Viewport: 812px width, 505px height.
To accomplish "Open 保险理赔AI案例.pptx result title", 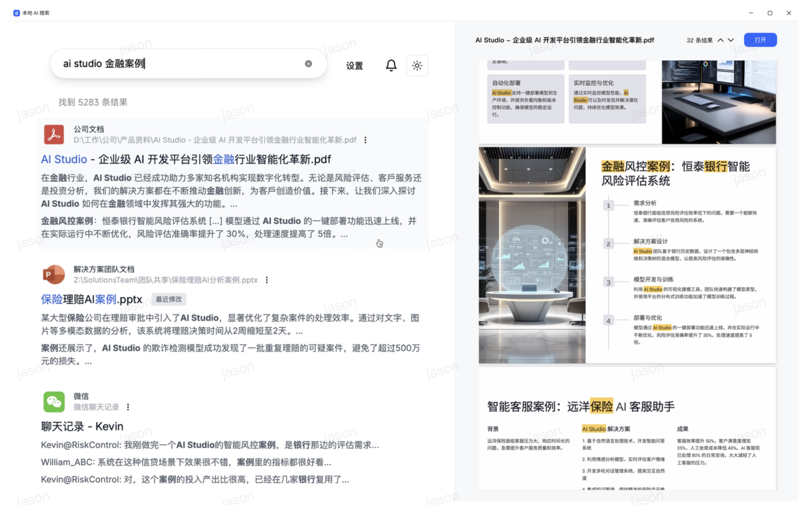I will [92, 299].
